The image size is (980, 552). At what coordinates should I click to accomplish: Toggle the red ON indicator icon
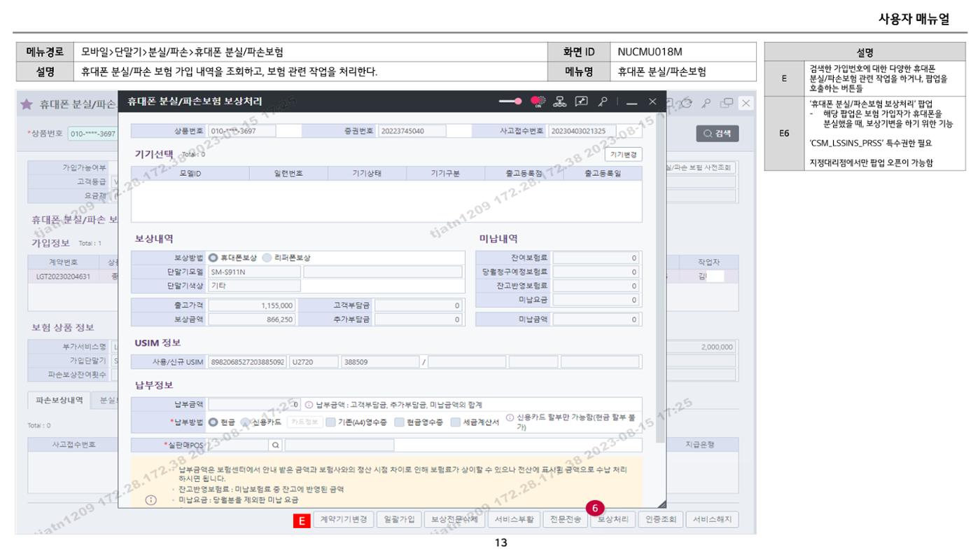[538, 102]
